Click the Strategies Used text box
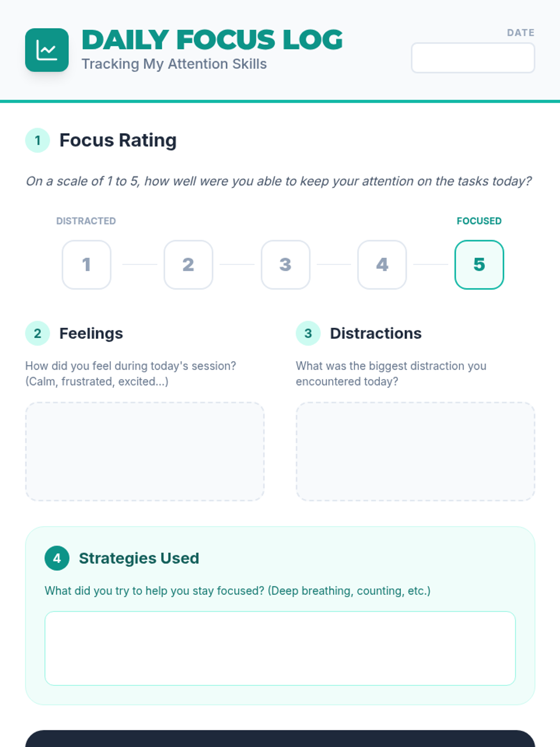The width and height of the screenshot is (560, 747). [x=280, y=648]
